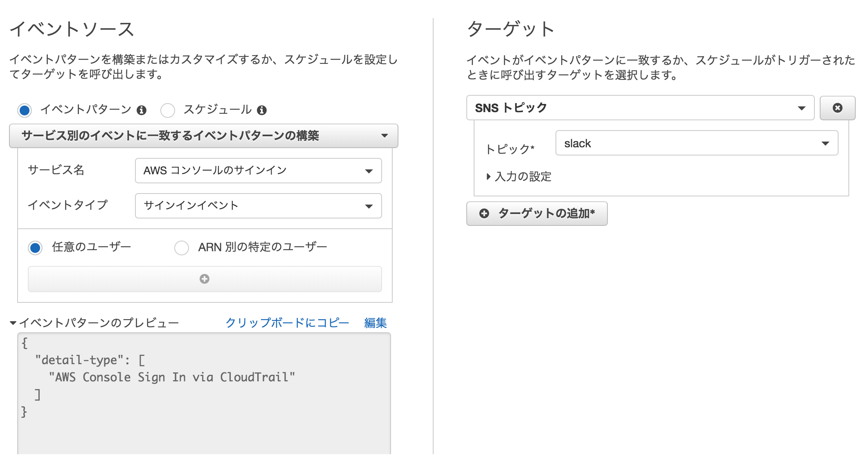Select the 任意のユーザー radio button

point(36,247)
